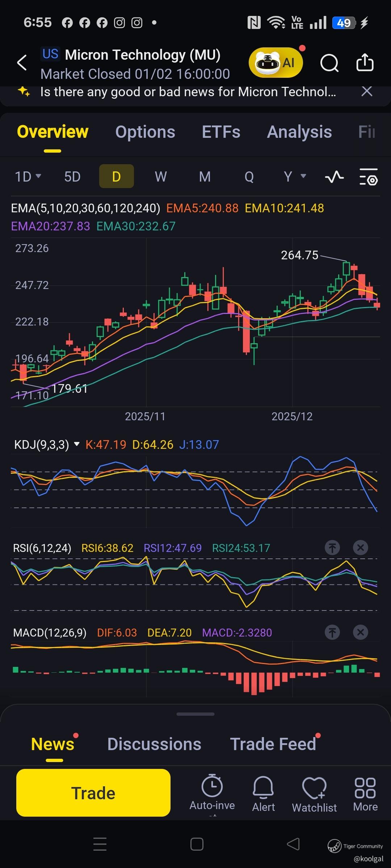The image size is (391, 868).
Task: Tap the back arrow beside Micron Technology
Action: (x=22, y=63)
